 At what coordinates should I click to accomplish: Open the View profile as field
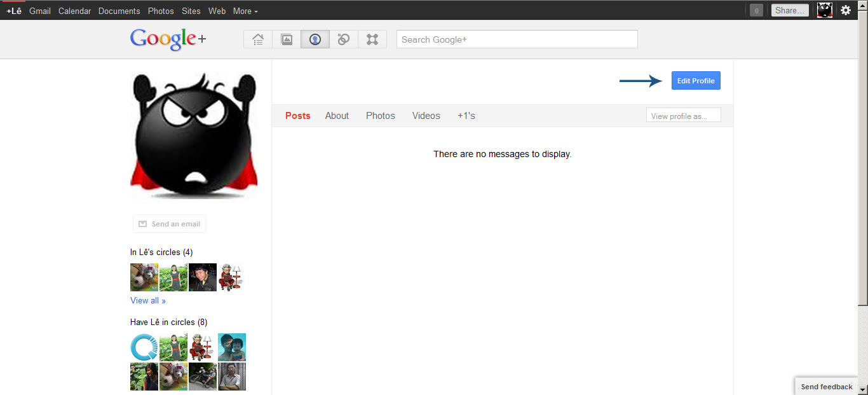(683, 116)
